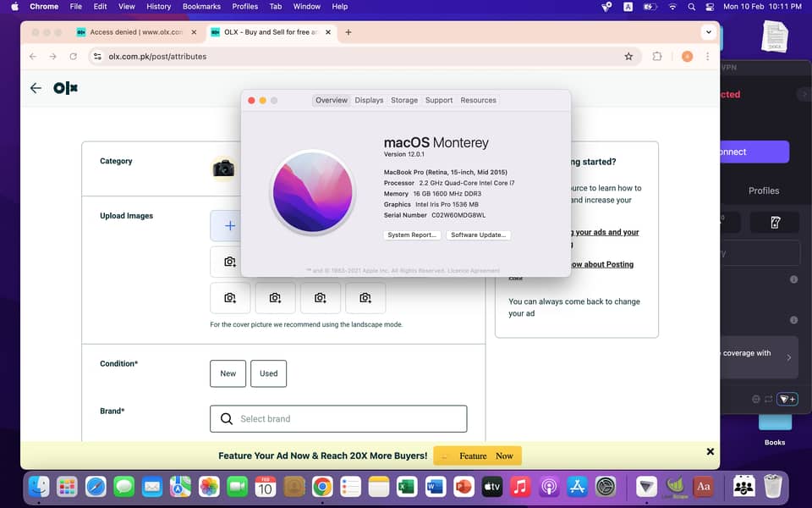
Task: Open Control Center toggles in menu bar
Action: click(711, 7)
